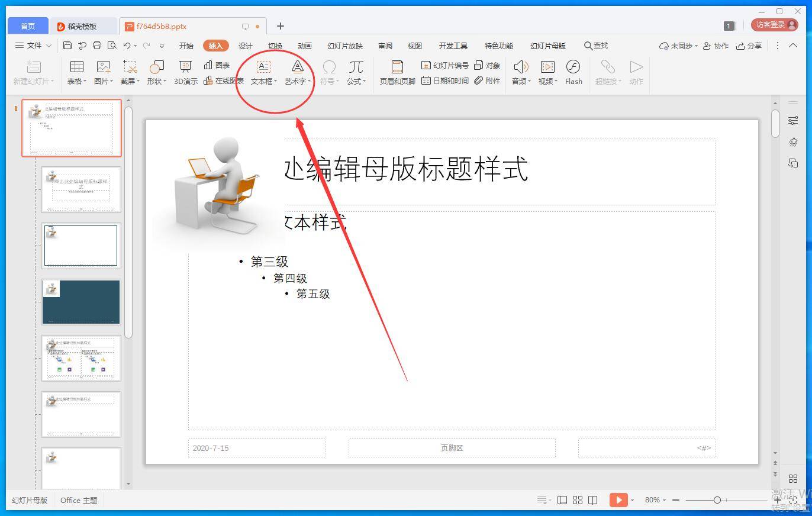The width and height of the screenshot is (812, 516).
Task: Click the 第三级 bullet text
Action: click(x=269, y=262)
